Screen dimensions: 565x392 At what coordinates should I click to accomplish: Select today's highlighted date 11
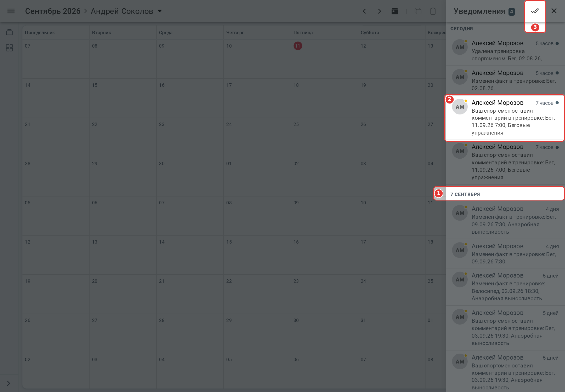[298, 46]
